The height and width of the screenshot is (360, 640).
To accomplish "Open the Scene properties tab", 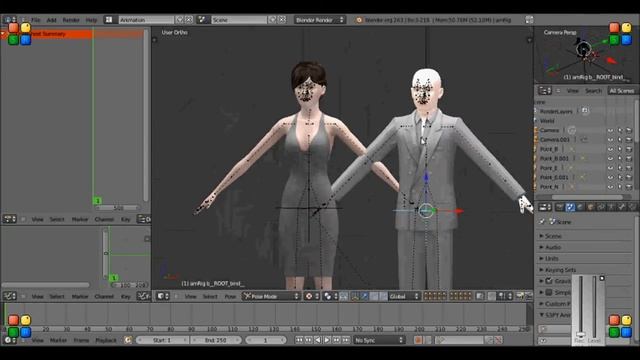I will [x=570, y=207].
